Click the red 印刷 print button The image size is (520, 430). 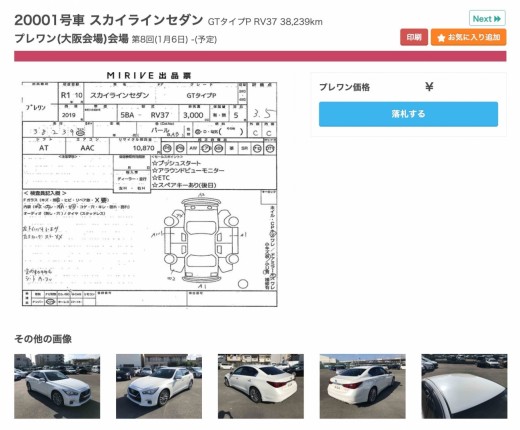[x=414, y=37]
